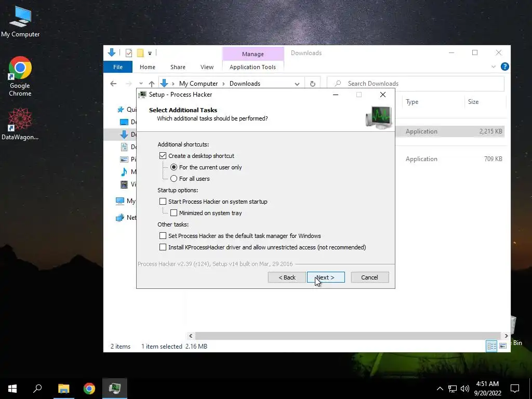This screenshot has height=399, width=532.
Task: Select Desktop icon in navigation pane
Action: pyautogui.click(x=124, y=122)
